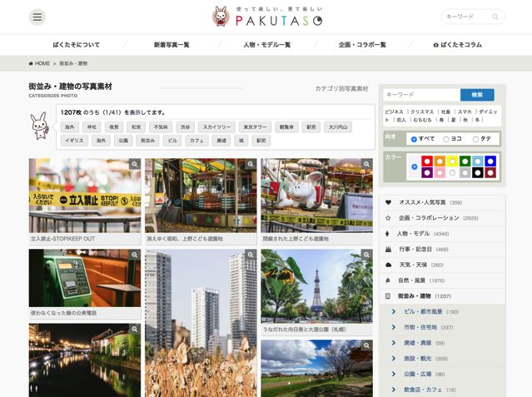Pick the orange color filter
Viewport: 532px width, 397px height.
(440, 161)
